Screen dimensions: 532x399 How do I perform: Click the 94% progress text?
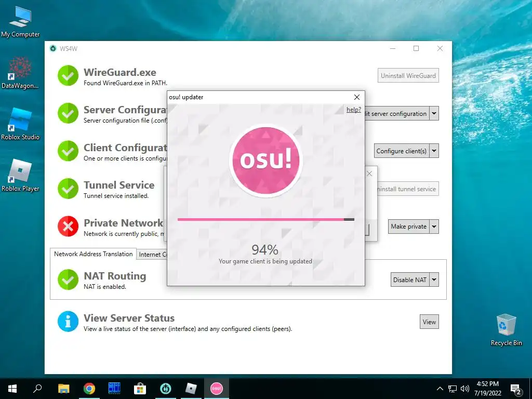coord(265,250)
